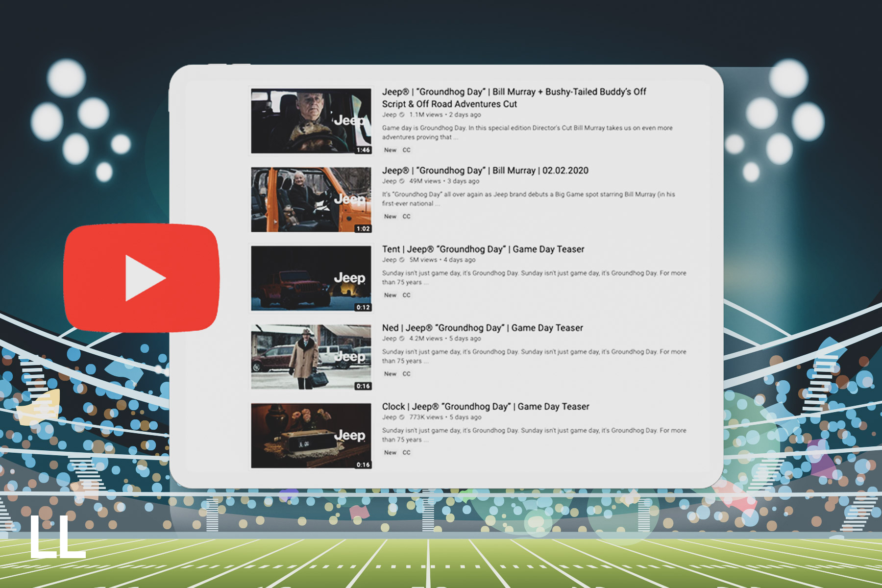This screenshot has width=882, height=588.
Task: Click the CC badge under the Ned teaser
Action: [407, 373]
